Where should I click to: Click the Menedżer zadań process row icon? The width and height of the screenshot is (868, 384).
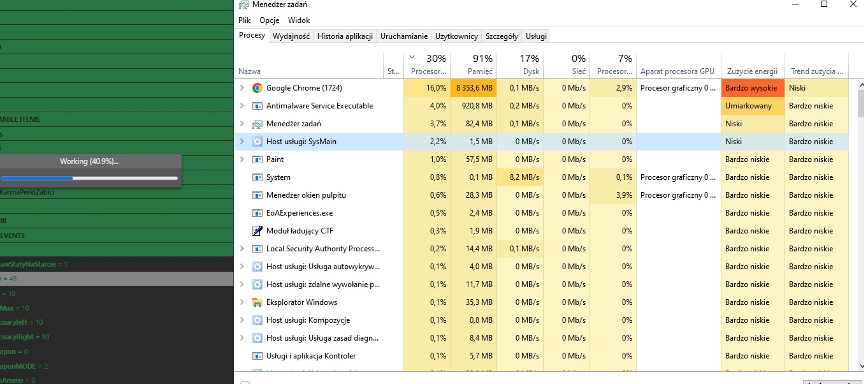(257, 124)
